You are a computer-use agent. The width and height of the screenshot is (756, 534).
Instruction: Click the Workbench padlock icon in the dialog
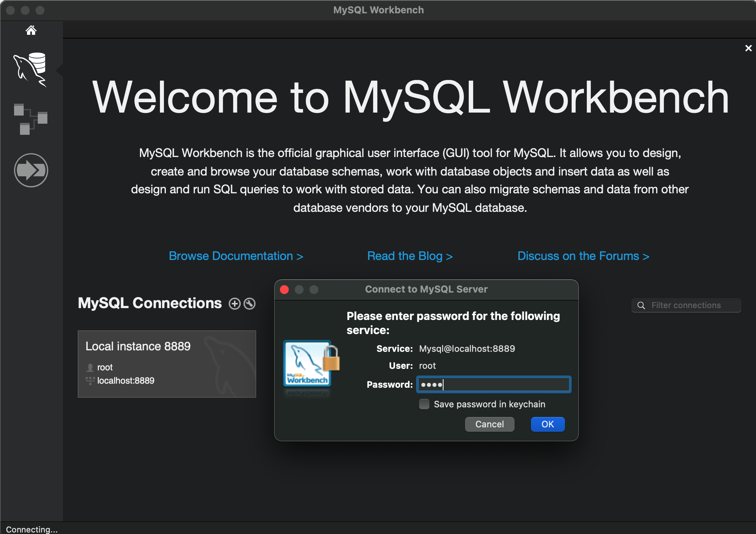(x=311, y=364)
